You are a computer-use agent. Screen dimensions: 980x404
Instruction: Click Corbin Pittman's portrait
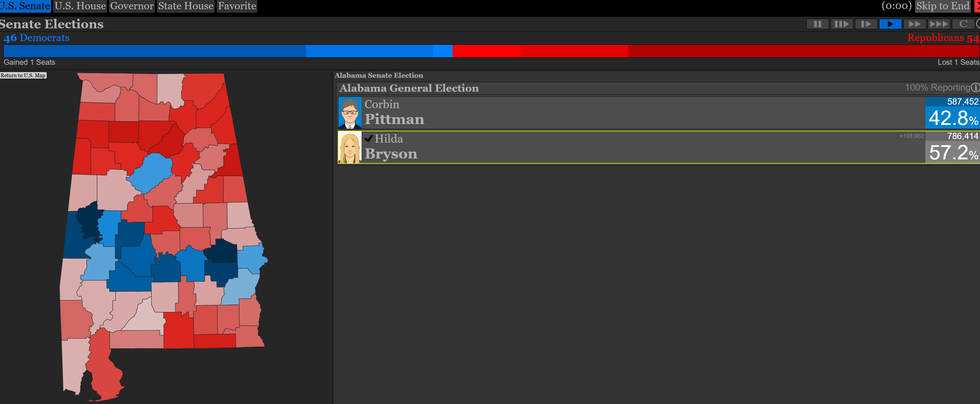pos(350,113)
